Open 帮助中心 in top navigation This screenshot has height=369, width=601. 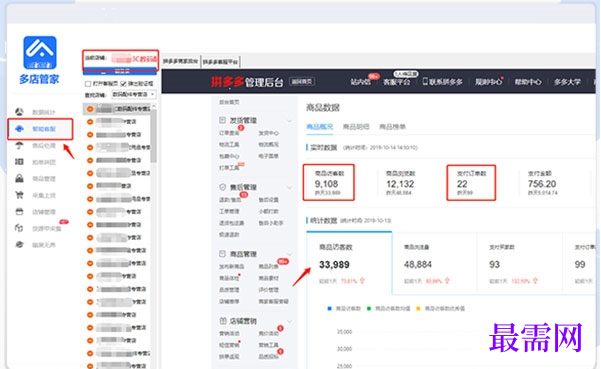click(x=528, y=82)
